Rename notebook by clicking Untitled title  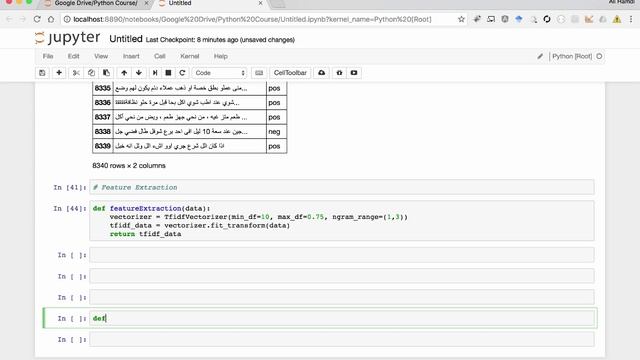[x=126, y=39]
